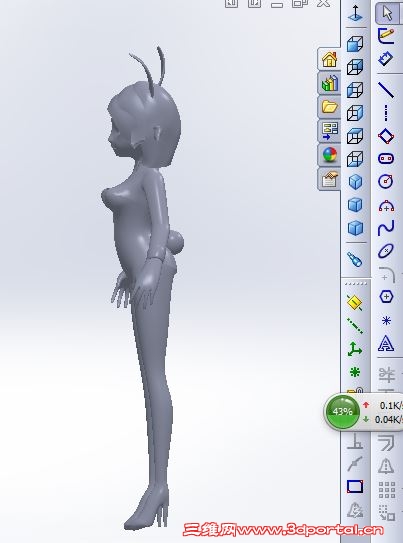Select the Parallelogram sketch tool
403x543 pixels.
pyautogui.click(x=386, y=136)
